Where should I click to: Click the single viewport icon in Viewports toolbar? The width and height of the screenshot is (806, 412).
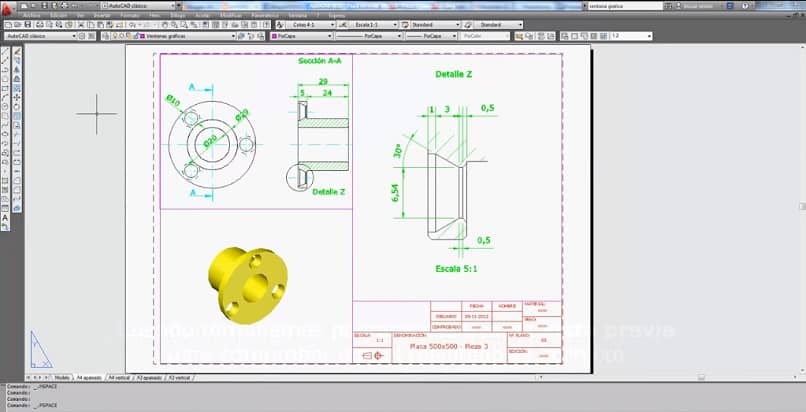pyautogui.click(x=574, y=36)
